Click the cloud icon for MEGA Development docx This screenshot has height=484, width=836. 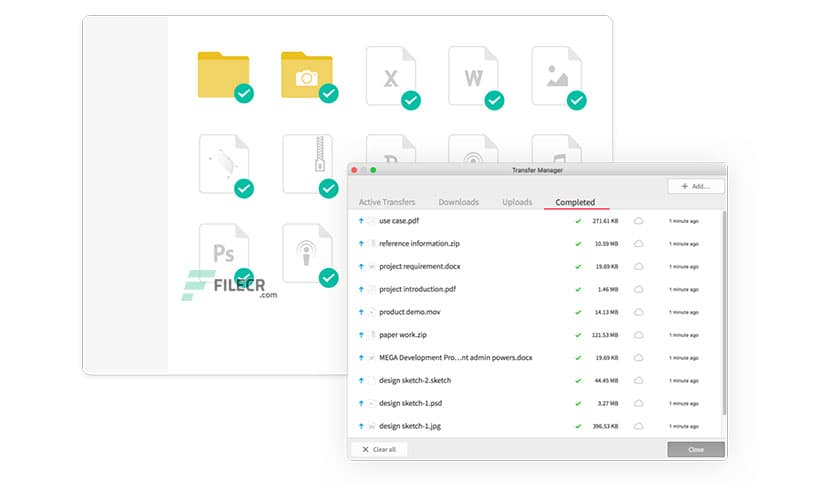(x=638, y=358)
